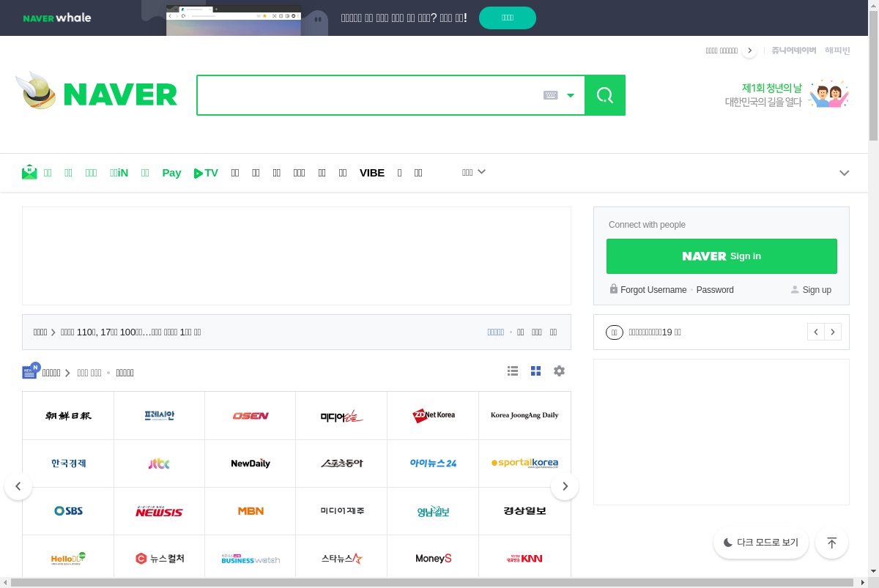Click the 해피빈 link

837,51
